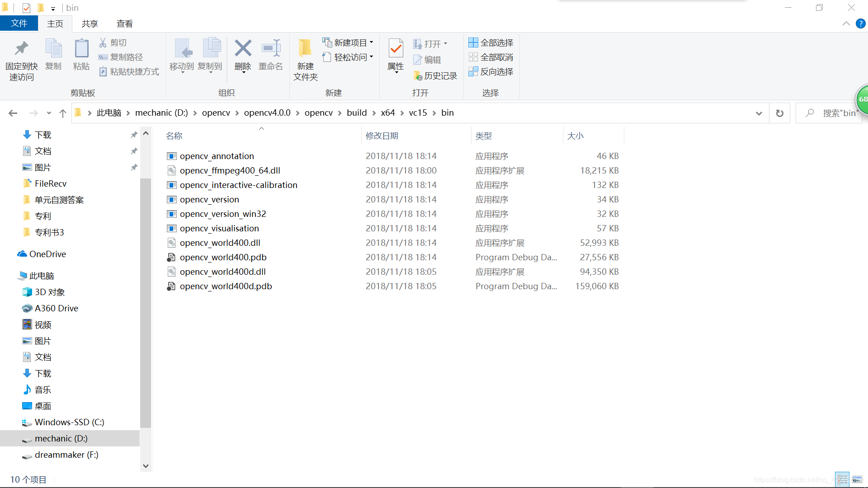Click Copy path (复制路径)
868x488 pixels.
[121, 57]
